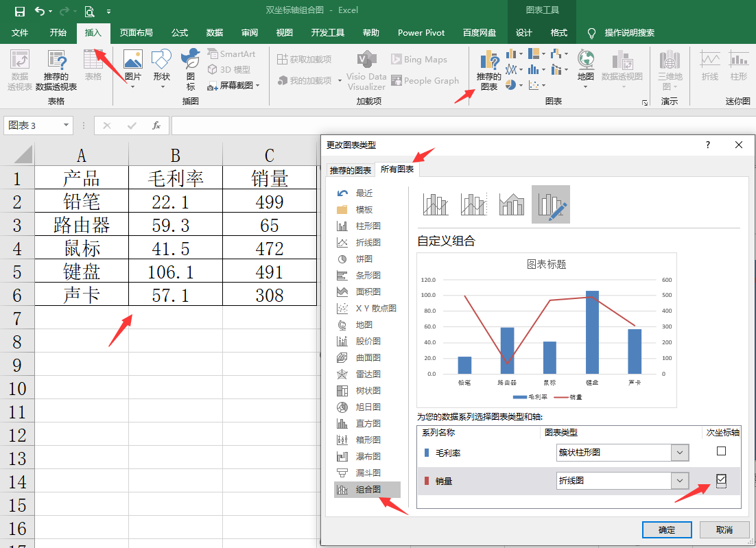Select 雷达图 chart category
This screenshot has width=756, height=548.
[367, 374]
